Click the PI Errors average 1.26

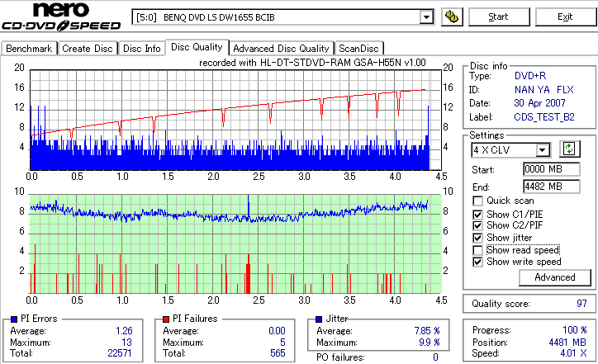tap(125, 331)
